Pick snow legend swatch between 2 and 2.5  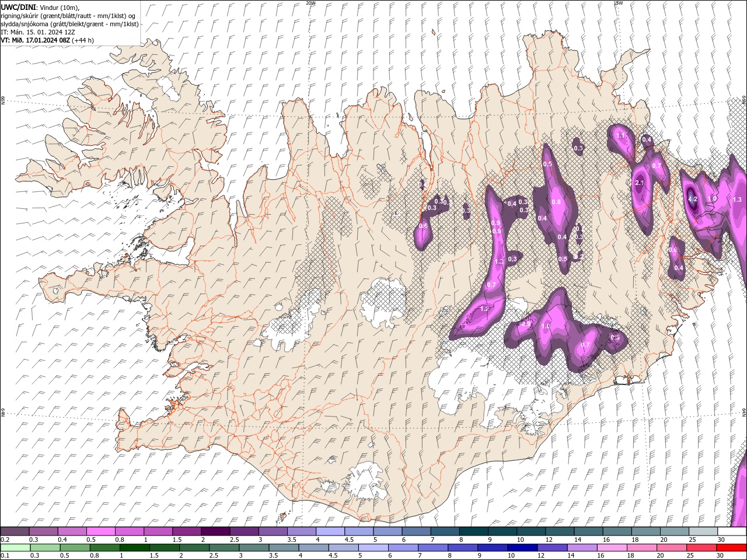point(215,531)
